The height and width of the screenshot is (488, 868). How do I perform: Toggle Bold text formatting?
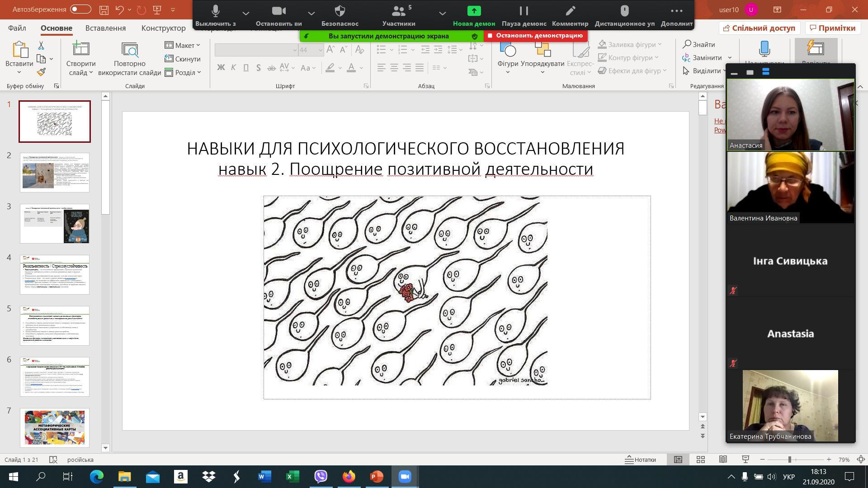point(221,68)
